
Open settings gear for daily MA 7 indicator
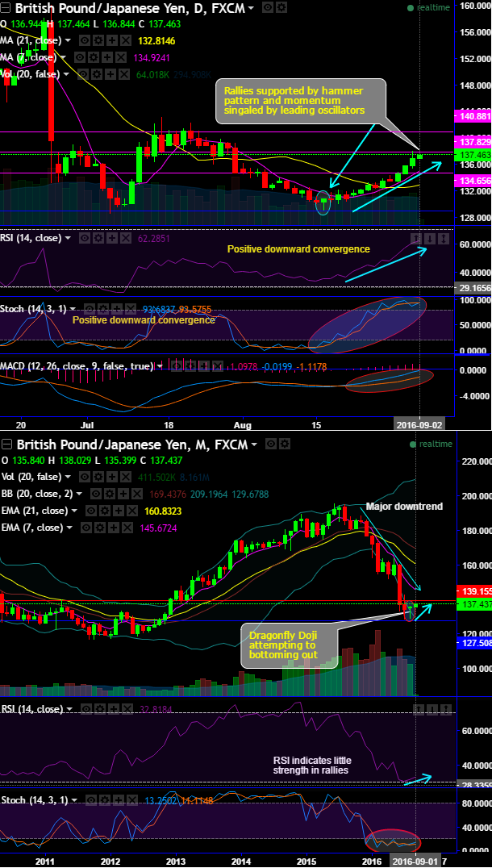tap(93, 57)
